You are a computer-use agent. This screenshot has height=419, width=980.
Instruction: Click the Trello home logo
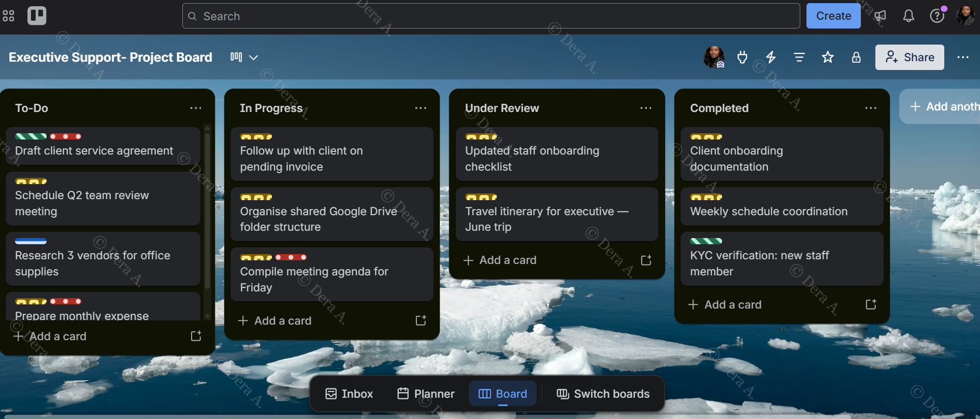37,16
